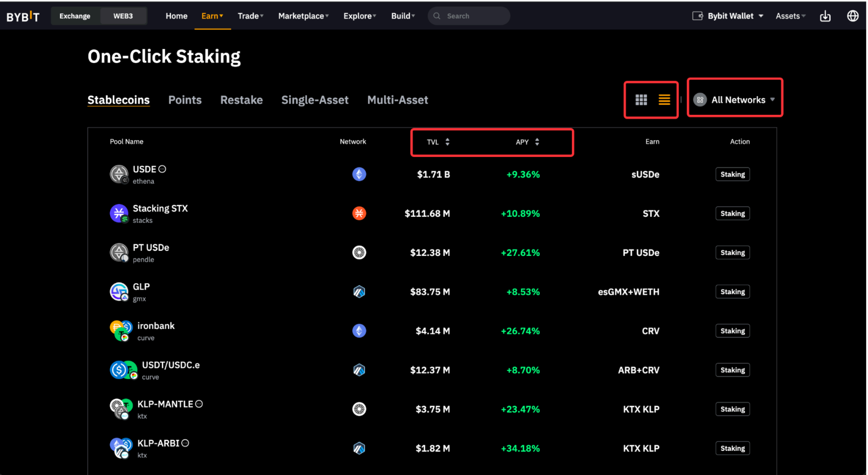Image resolution: width=868 pixels, height=475 pixels.
Task: Open the language globe icon
Action: click(x=852, y=16)
